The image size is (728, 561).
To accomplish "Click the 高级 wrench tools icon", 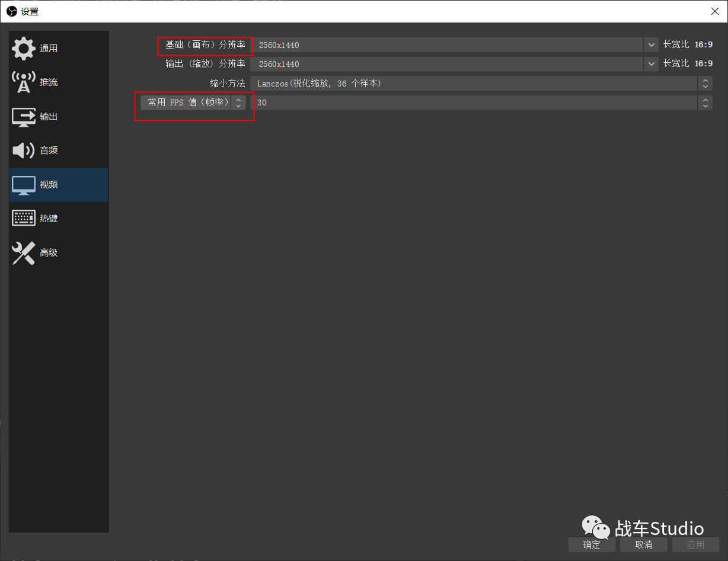I will point(24,253).
